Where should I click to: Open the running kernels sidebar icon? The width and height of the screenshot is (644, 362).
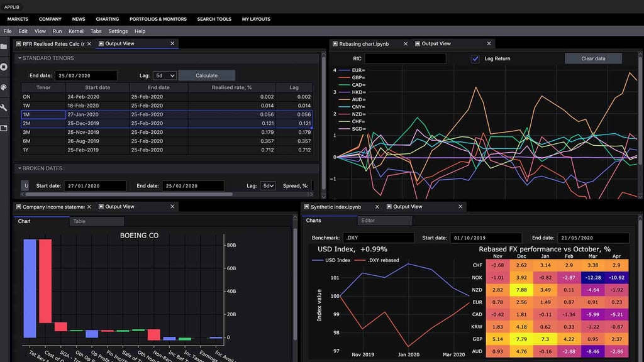click(5, 67)
